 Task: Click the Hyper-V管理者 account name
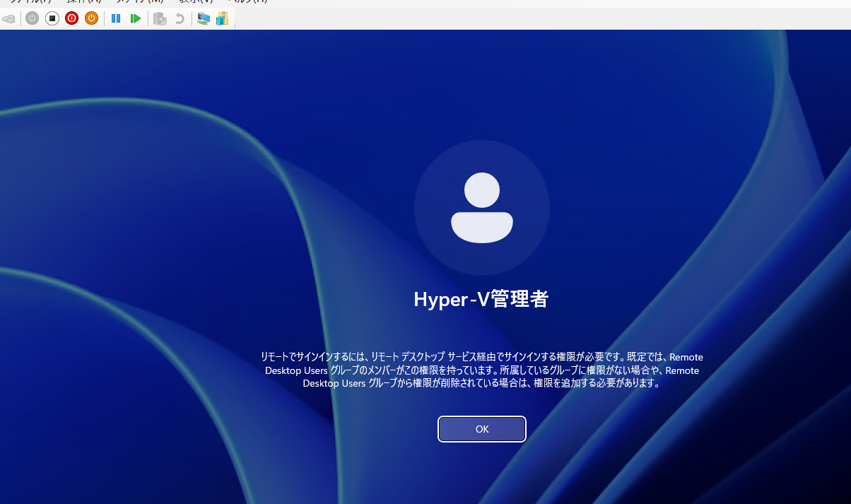point(481,299)
